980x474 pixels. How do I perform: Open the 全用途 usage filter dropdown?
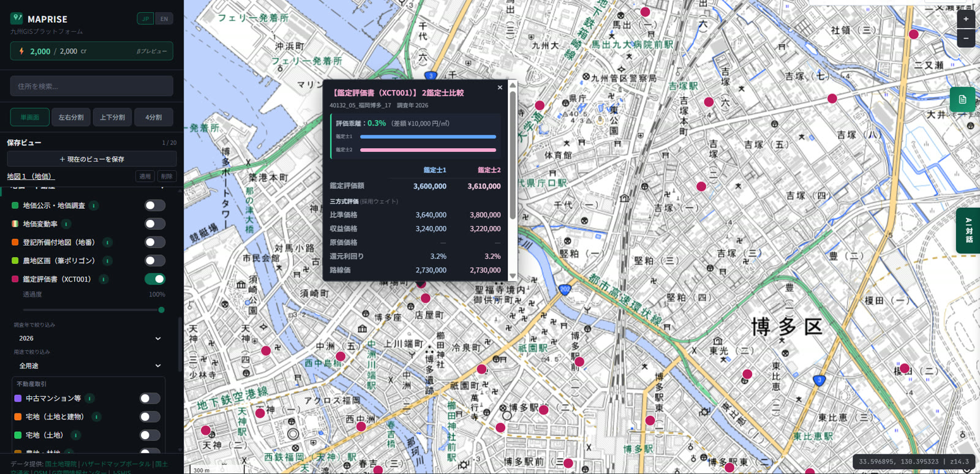pyautogui.click(x=90, y=366)
